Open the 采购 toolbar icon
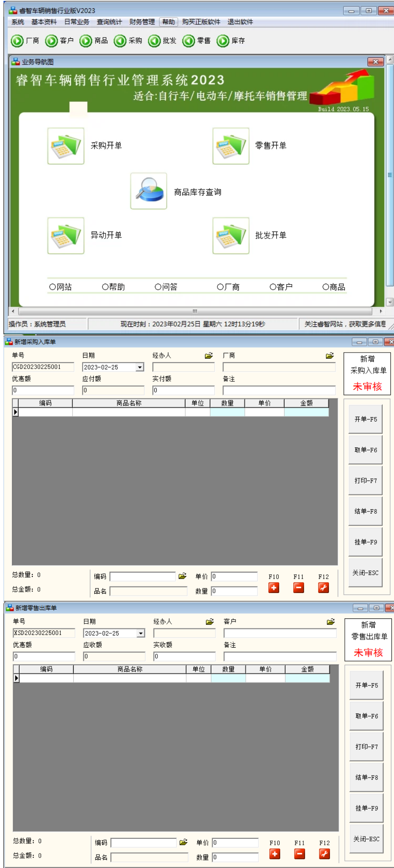Screen dimensions: 394x868 [x=120, y=41]
